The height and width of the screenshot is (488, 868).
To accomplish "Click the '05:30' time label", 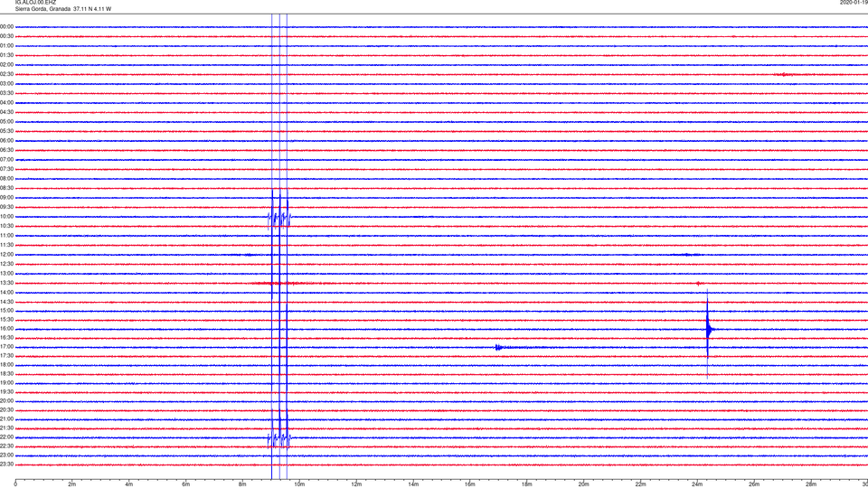I will 6,131.
